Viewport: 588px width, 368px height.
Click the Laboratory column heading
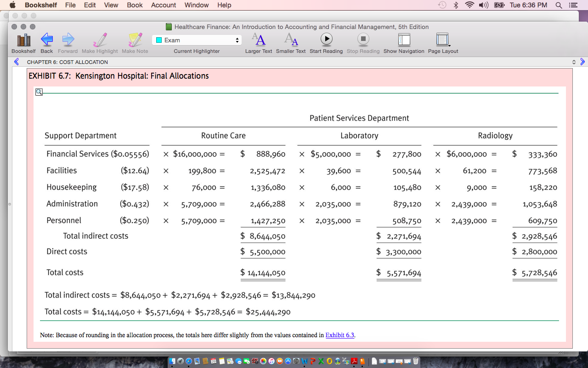point(359,136)
